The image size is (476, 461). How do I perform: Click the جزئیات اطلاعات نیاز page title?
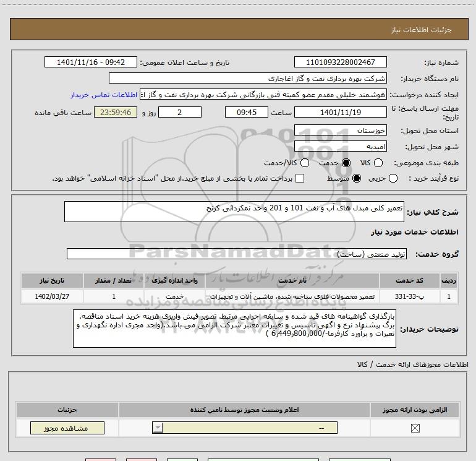point(422,30)
